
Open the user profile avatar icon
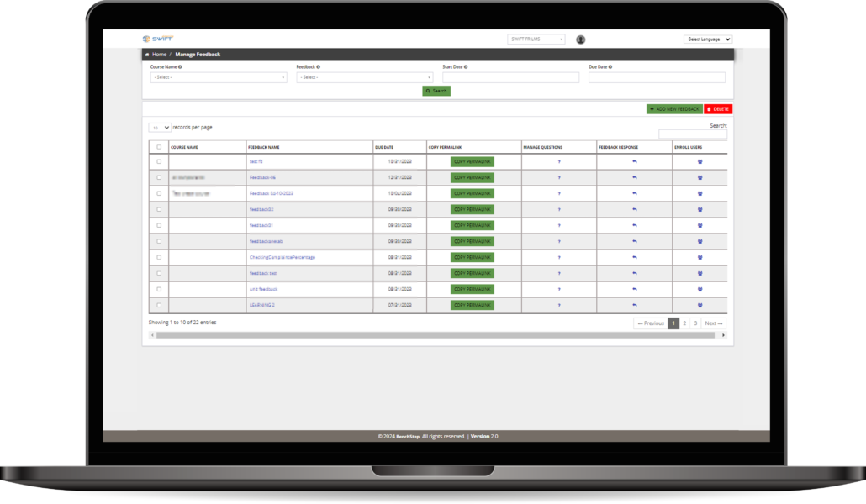(x=580, y=39)
